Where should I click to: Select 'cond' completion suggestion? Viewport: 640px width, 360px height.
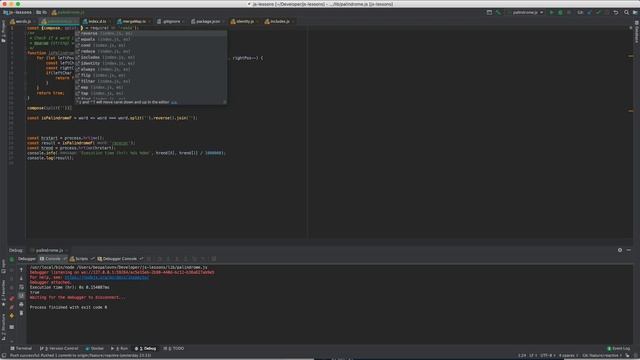151,45
